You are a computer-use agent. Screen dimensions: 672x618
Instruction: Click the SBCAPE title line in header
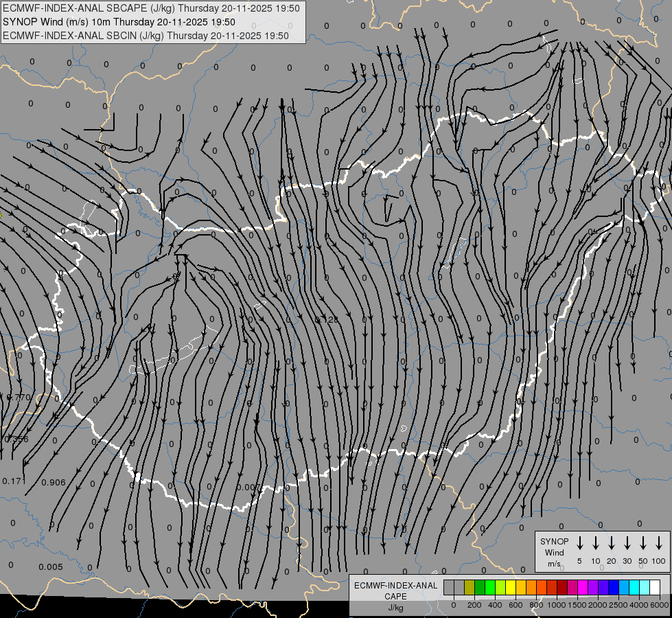pyautogui.click(x=151, y=8)
